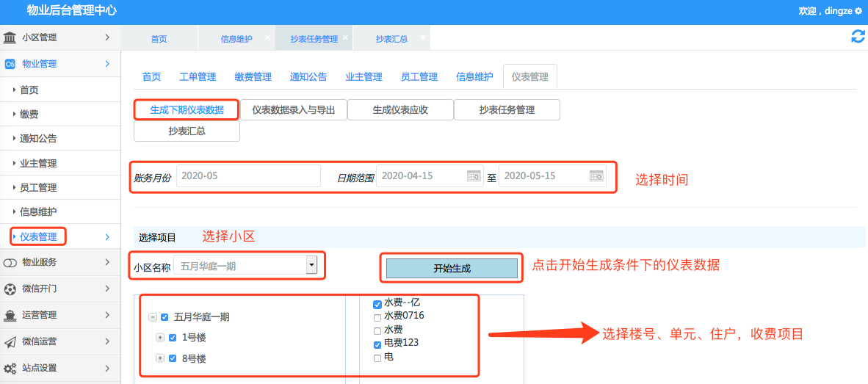Switch to the 首页 top tab

[159, 39]
